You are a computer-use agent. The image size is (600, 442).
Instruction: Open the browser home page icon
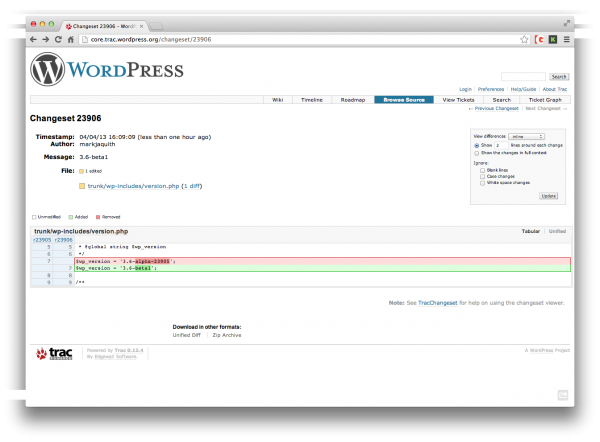point(70,39)
